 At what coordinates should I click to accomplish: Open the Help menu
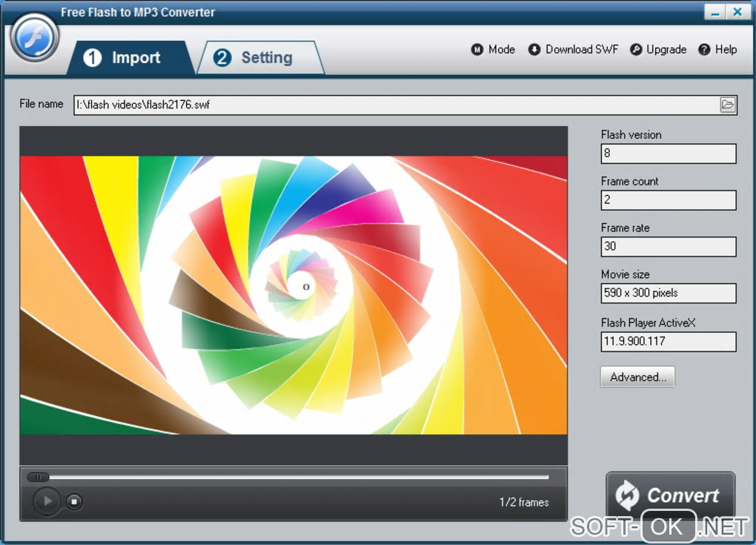pos(717,49)
